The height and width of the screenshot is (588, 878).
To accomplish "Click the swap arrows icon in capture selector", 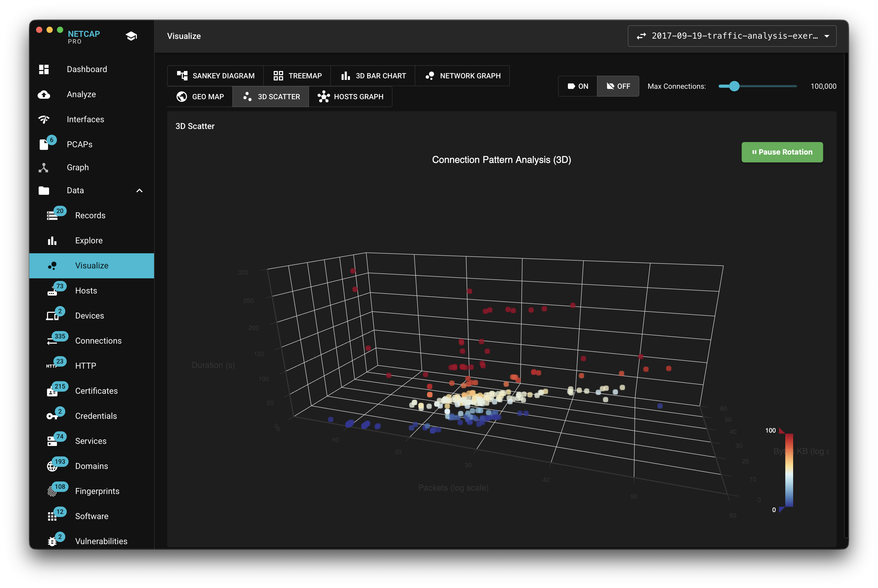I will [641, 36].
